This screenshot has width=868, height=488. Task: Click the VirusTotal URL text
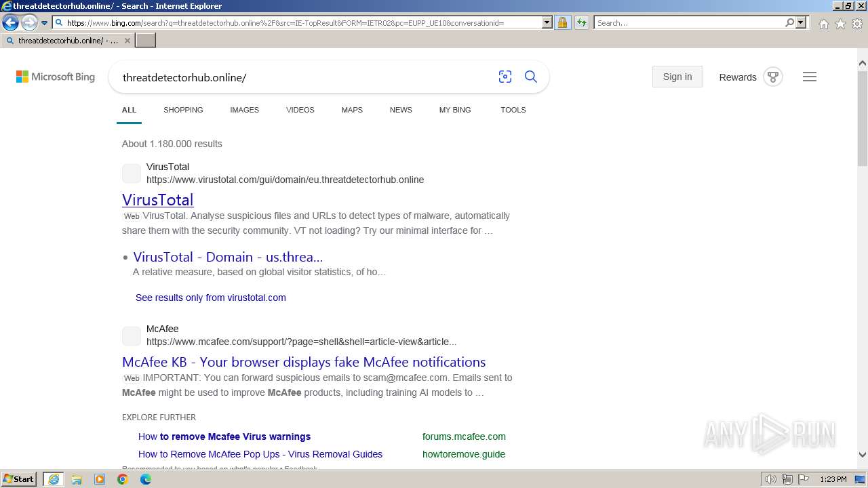coord(285,180)
